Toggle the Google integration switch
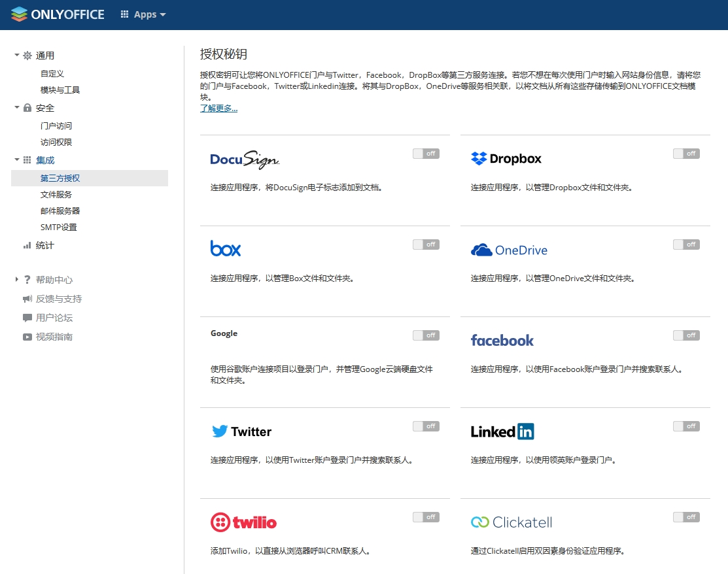This screenshot has width=728, height=574. (426, 335)
